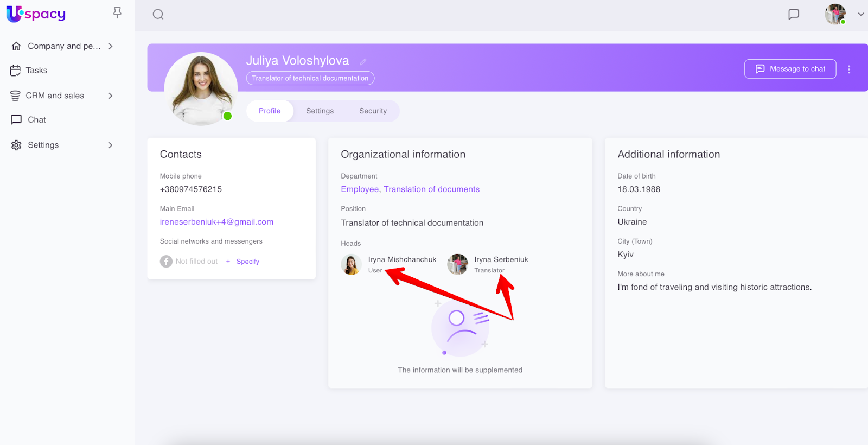Switch to the Security tab
The width and height of the screenshot is (868, 445).
(x=373, y=111)
